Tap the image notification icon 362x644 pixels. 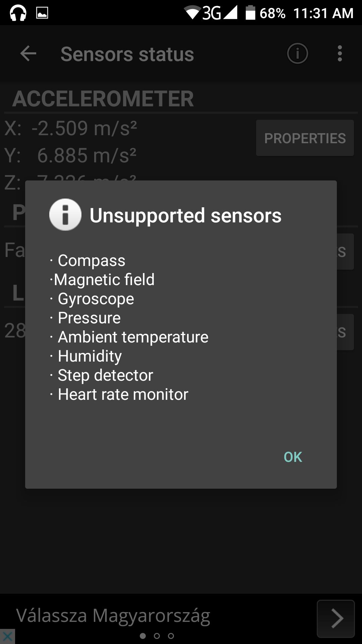pyautogui.click(x=42, y=13)
